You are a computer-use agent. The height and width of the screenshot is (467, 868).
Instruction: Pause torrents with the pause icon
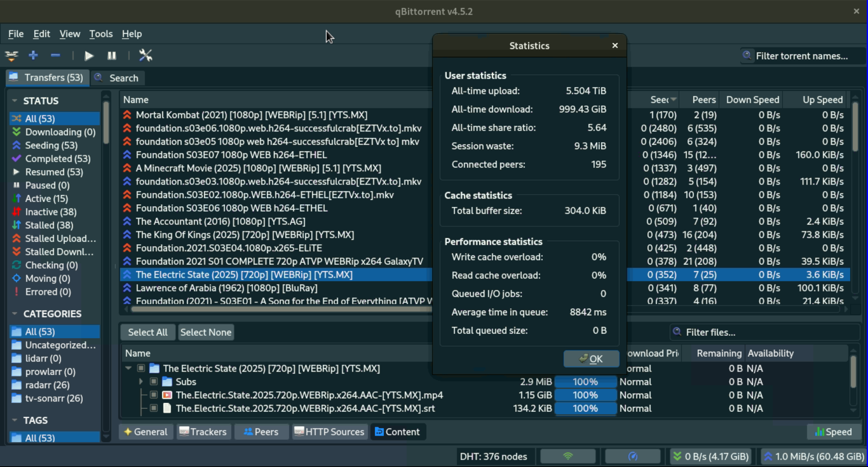[x=112, y=55]
